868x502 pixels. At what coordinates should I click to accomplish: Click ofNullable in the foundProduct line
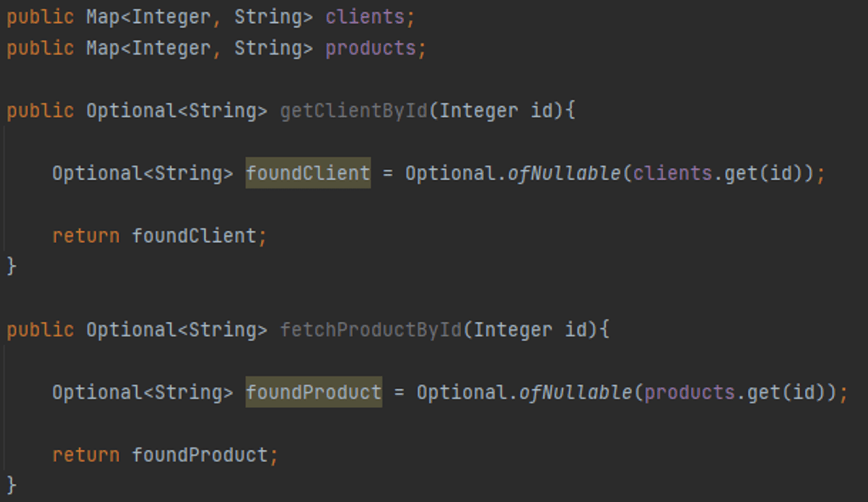click(576, 392)
